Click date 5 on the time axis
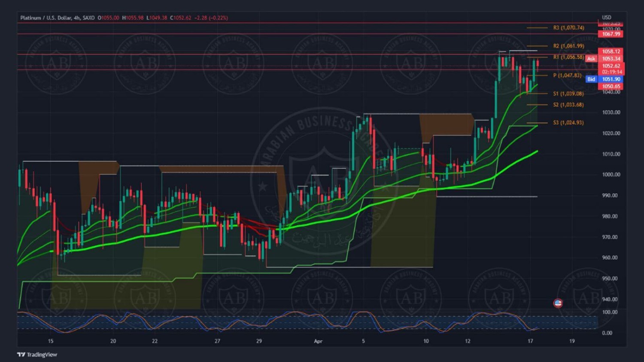 pos(363,341)
